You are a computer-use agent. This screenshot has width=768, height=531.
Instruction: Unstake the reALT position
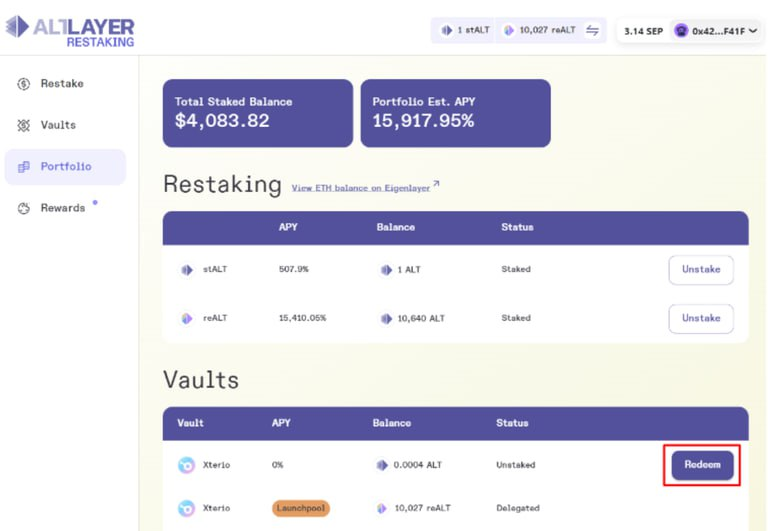701,318
